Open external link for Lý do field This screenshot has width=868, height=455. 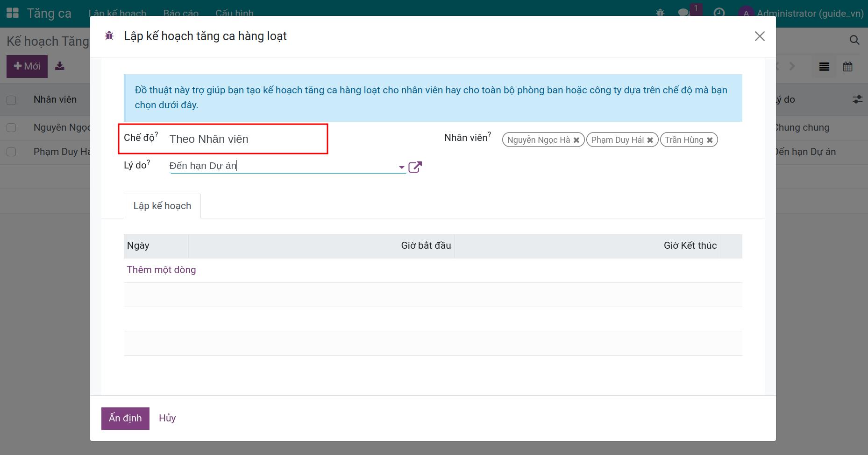[415, 167]
